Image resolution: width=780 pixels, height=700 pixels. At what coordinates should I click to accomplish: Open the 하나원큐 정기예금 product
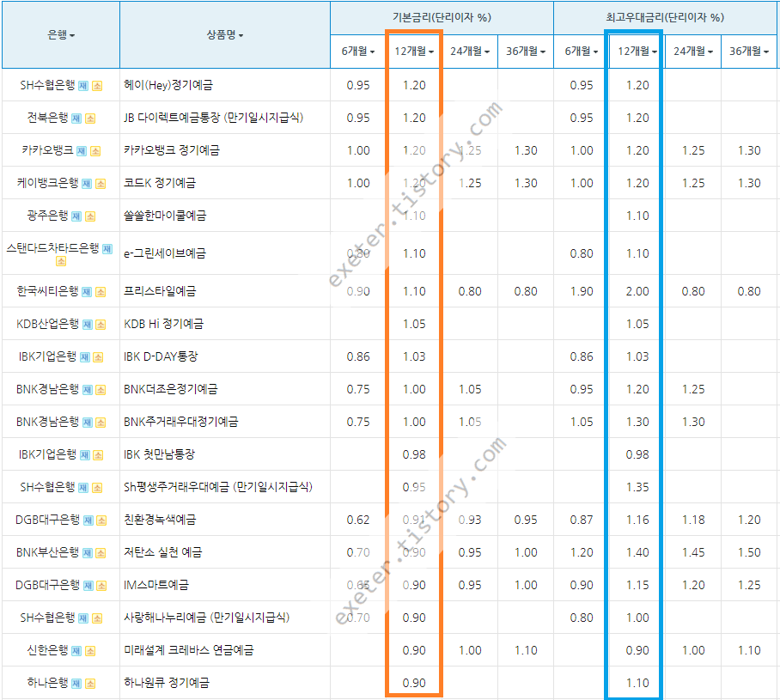coord(166,683)
